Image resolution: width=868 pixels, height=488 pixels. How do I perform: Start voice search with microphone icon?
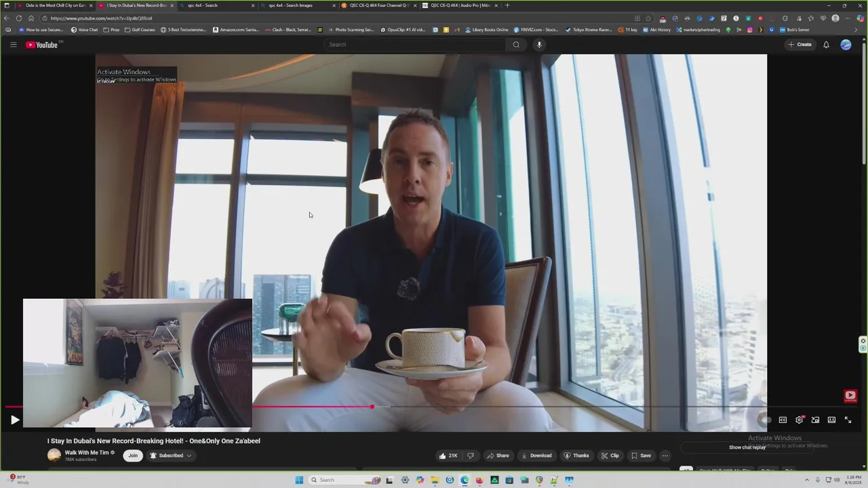(x=539, y=45)
